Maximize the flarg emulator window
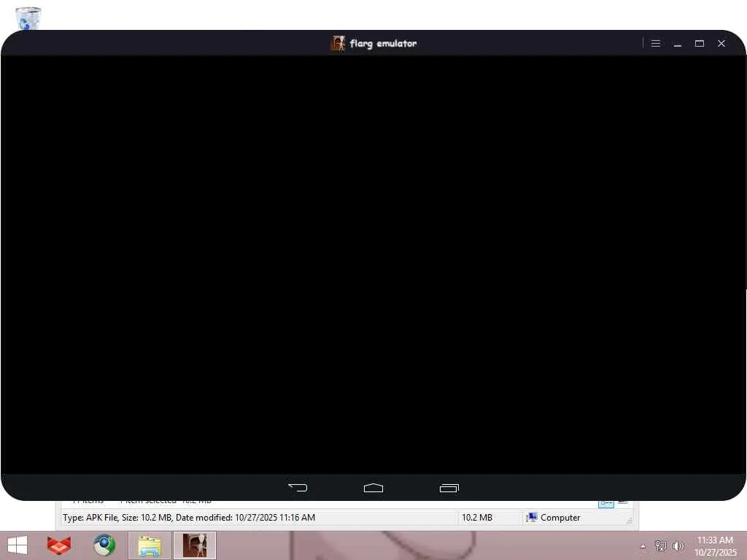The image size is (747, 560). pyautogui.click(x=700, y=43)
